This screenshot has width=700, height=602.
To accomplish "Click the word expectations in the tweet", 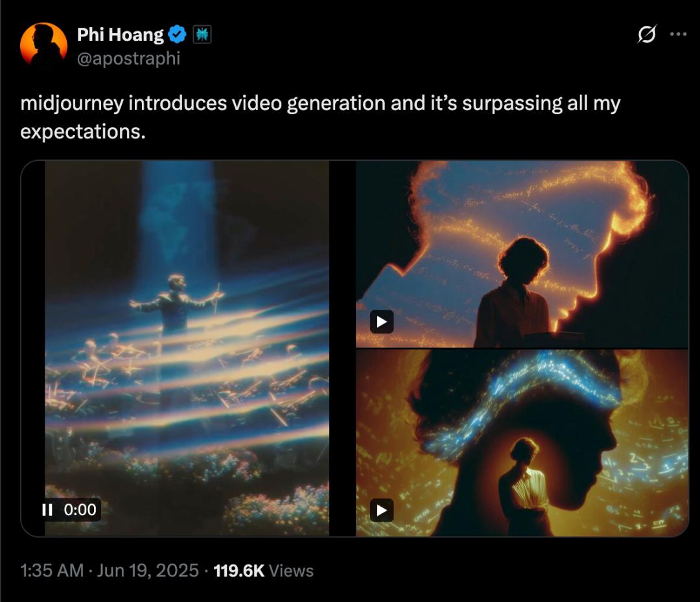I will pyautogui.click(x=82, y=132).
